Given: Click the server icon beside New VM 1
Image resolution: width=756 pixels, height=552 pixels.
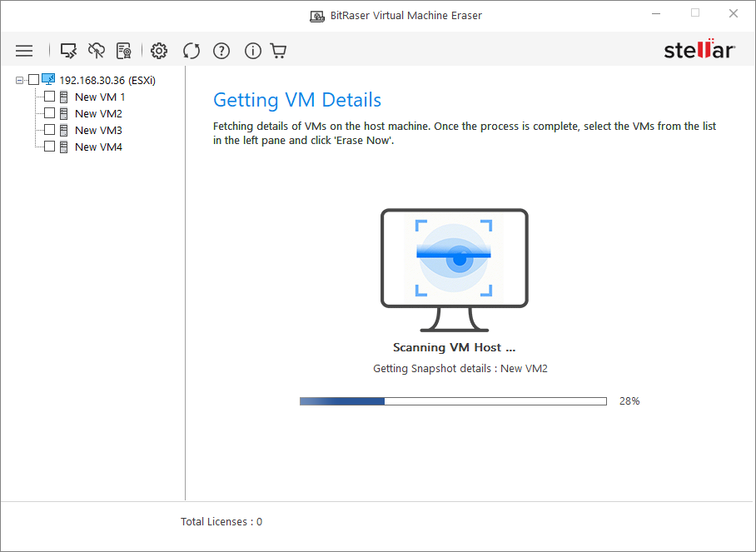Looking at the screenshot, I should (x=63, y=97).
